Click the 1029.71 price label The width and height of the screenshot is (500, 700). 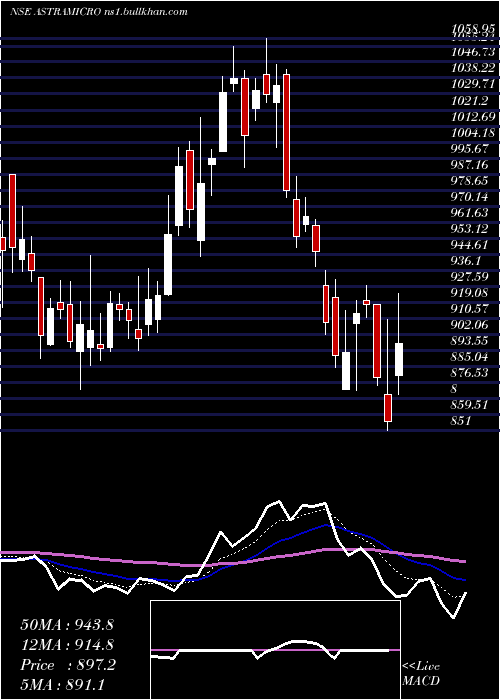[473, 84]
